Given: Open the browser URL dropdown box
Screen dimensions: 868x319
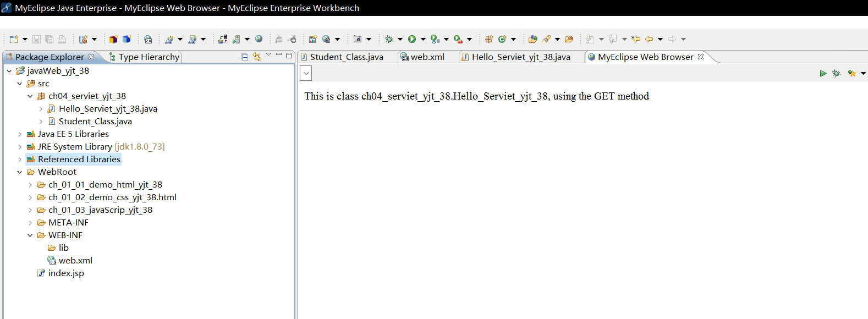Looking at the screenshot, I should (306, 73).
